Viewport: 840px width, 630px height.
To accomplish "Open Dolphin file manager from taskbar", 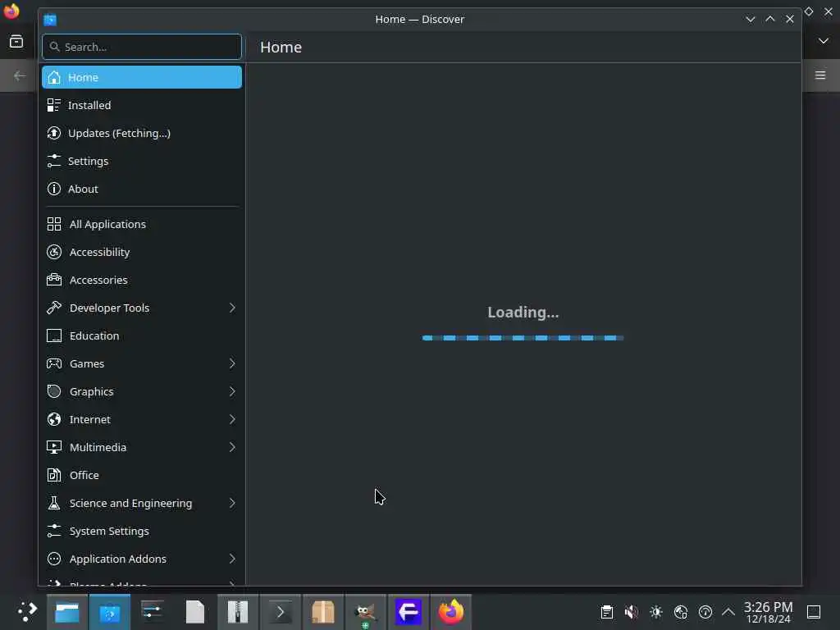I will [67, 612].
